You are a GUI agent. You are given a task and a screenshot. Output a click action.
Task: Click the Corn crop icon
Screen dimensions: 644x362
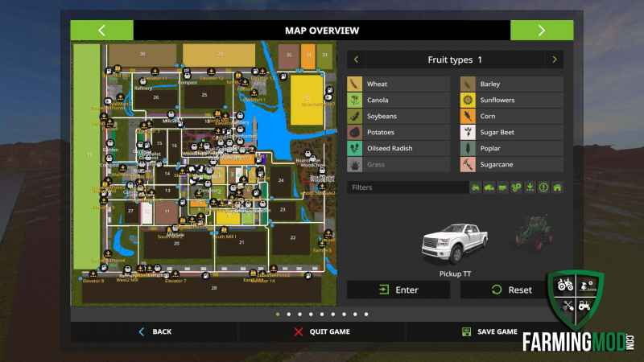468,116
